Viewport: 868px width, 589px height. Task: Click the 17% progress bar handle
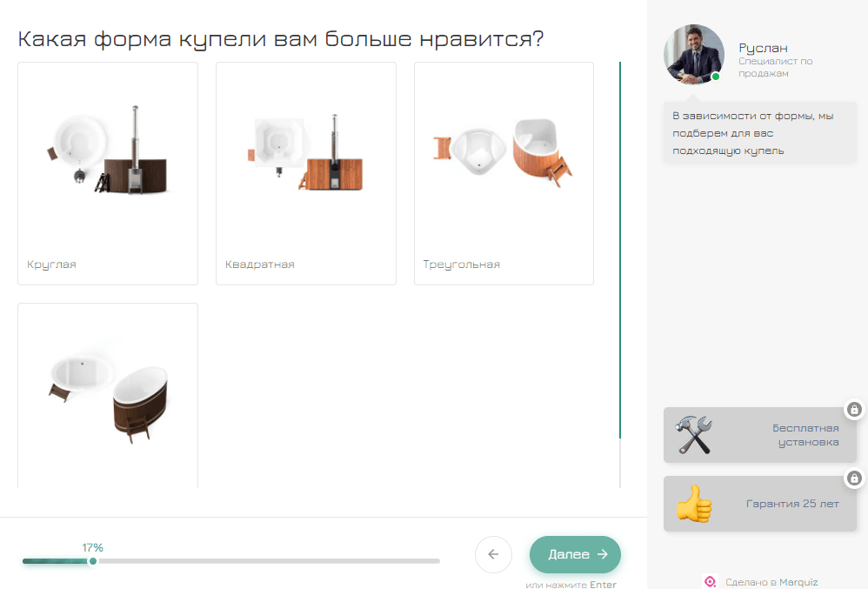click(93, 561)
